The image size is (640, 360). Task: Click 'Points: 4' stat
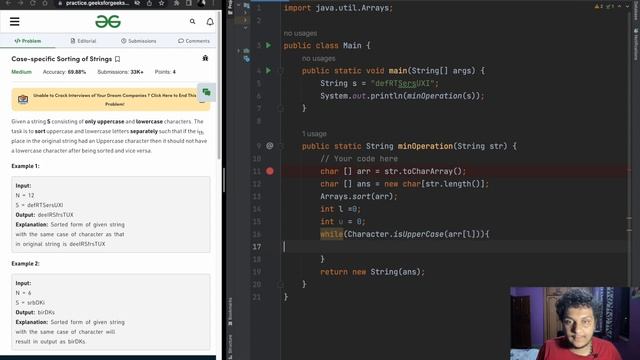165,72
